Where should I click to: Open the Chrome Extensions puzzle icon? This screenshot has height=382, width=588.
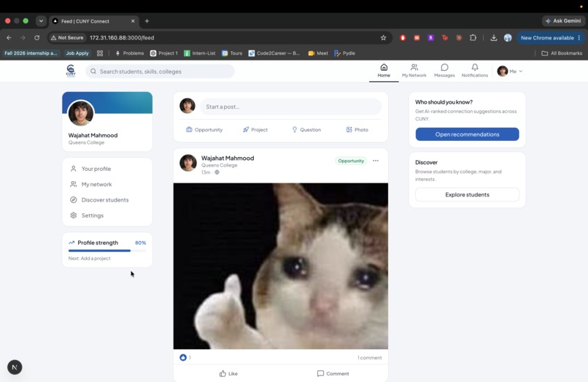[x=473, y=37]
